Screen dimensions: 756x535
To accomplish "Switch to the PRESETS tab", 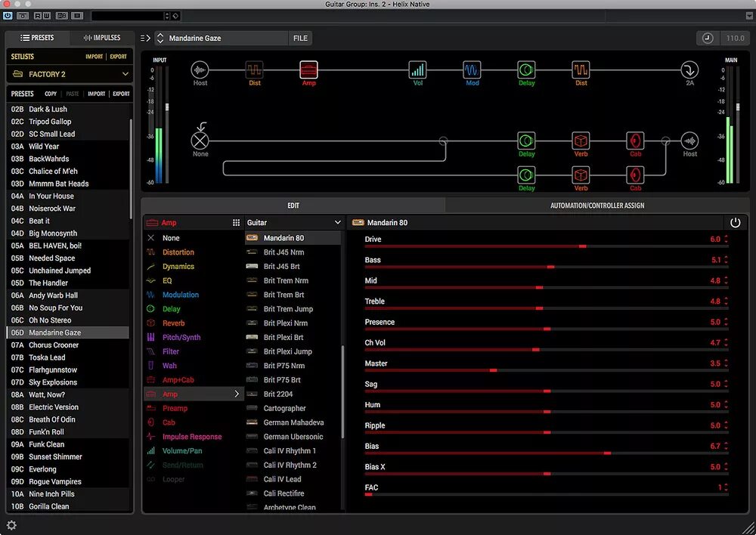I will (x=38, y=38).
